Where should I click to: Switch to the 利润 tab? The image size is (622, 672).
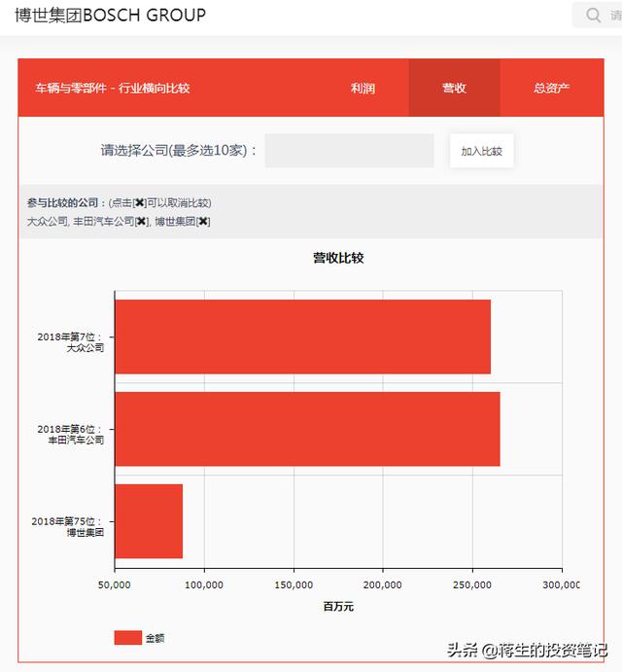pyautogui.click(x=363, y=88)
